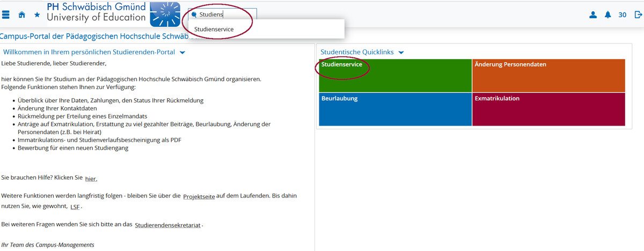Select the Studienservice search suggestion
Image resolution: width=644 pixels, height=251 pixels.
click(x=214, y=29)
